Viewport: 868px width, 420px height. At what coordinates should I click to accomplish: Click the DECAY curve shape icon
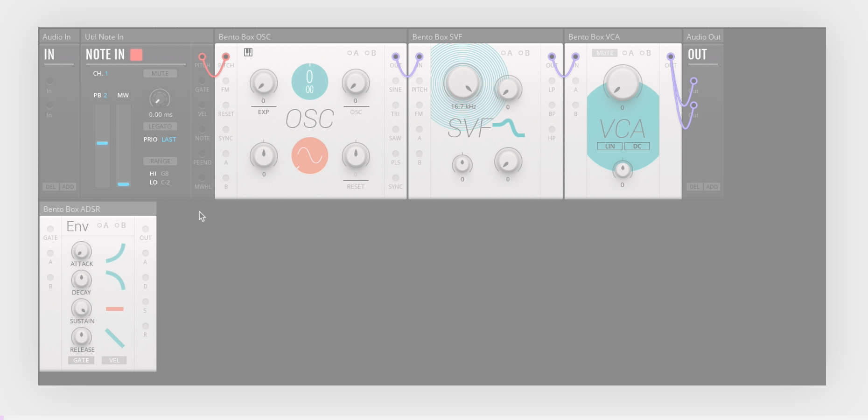[x=115, y=280]
